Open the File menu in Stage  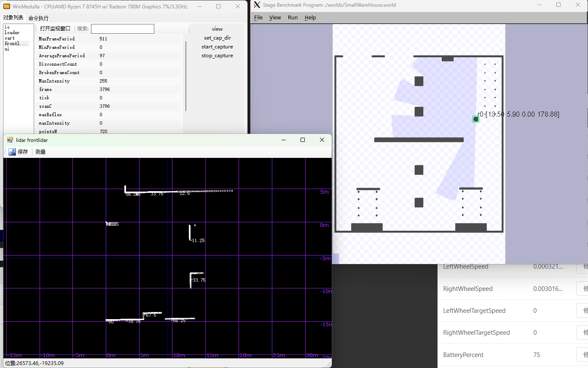pos(258,17)
